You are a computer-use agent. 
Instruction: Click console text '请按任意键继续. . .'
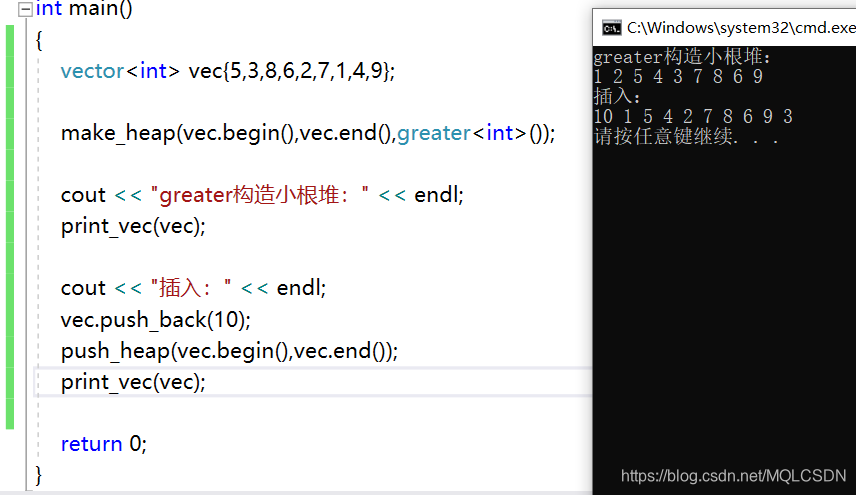[x=686, y=136]
